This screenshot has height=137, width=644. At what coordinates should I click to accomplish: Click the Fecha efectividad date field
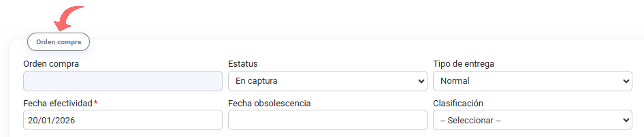[x=123, y=120]
